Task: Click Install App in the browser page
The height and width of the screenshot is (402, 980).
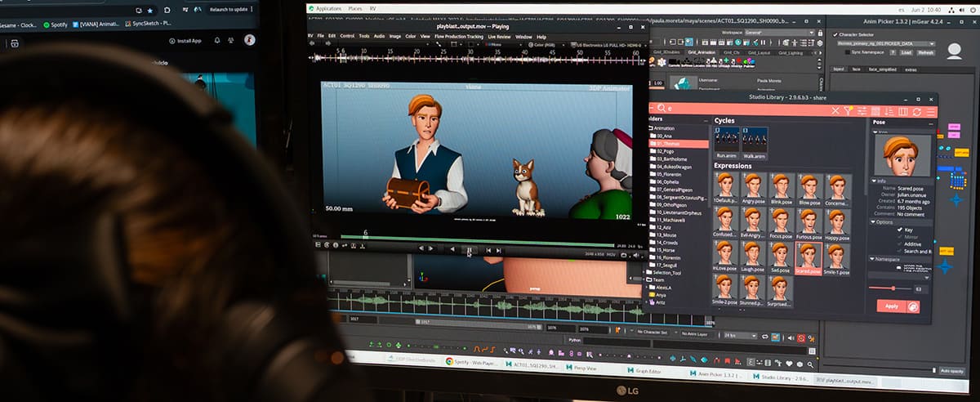Action: coord(185,40)
